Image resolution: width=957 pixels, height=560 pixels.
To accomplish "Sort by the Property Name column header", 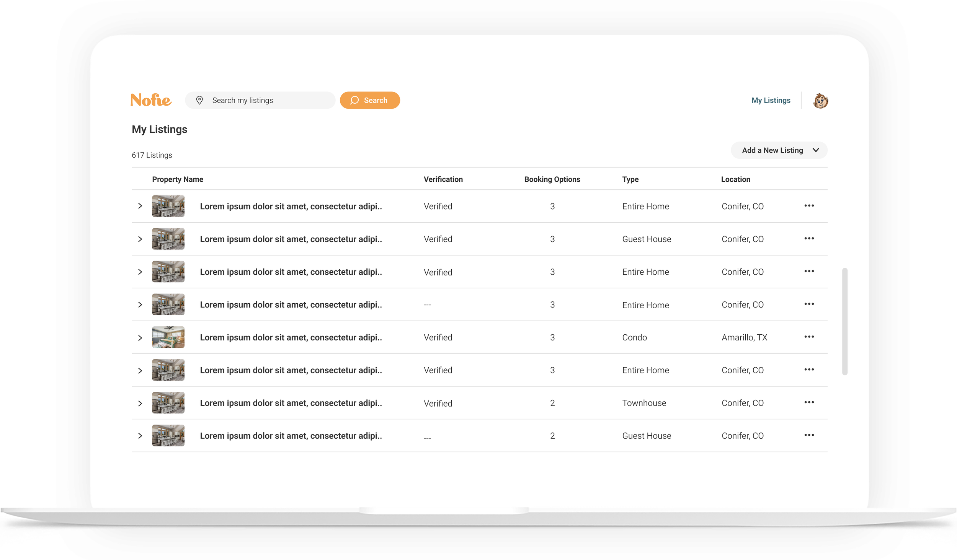I will (x=178, y=179).
